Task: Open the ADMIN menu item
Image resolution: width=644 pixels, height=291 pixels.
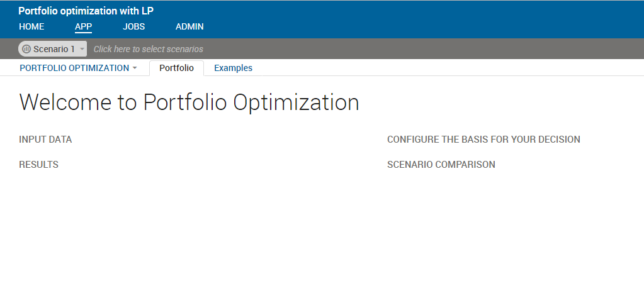Action: coord(189,26)
